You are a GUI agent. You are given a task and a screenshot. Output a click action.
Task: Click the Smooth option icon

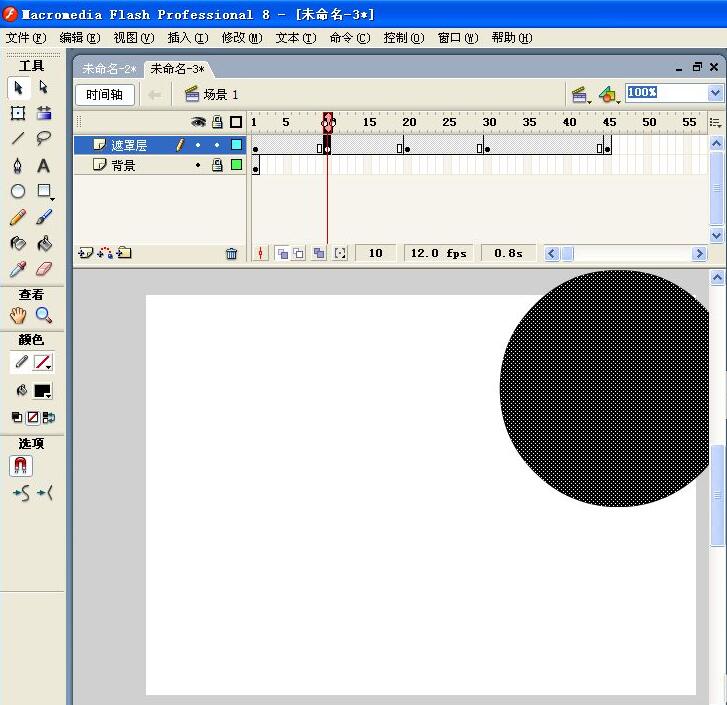pyautogui.click(x=22, y=493)
